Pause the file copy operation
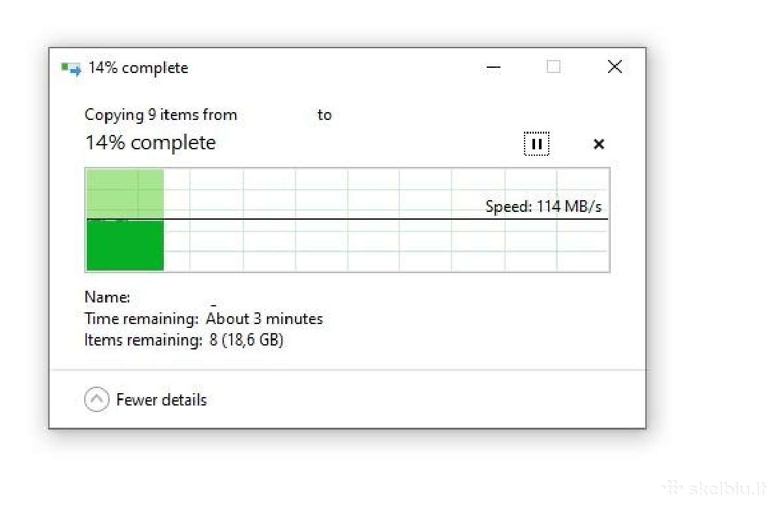783x532 pixels. pos(536,144)
